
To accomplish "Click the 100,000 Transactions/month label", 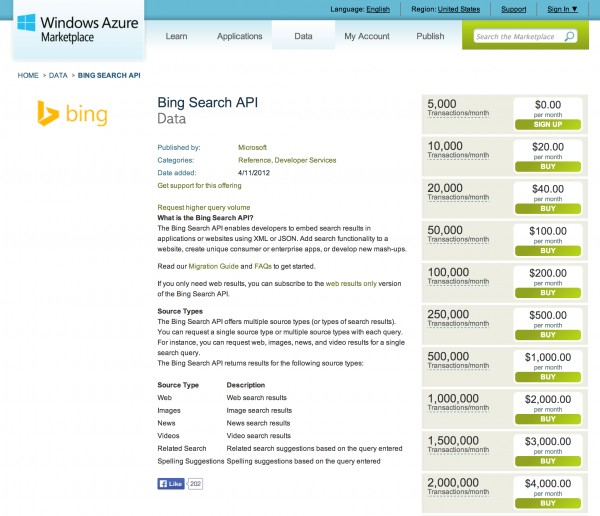I will tap(458, 276).
